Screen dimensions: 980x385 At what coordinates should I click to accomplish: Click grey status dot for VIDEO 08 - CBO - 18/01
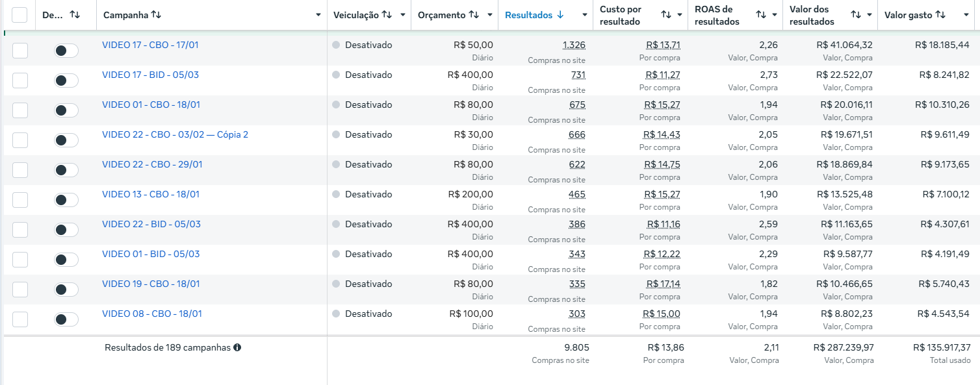coord(336,314)
